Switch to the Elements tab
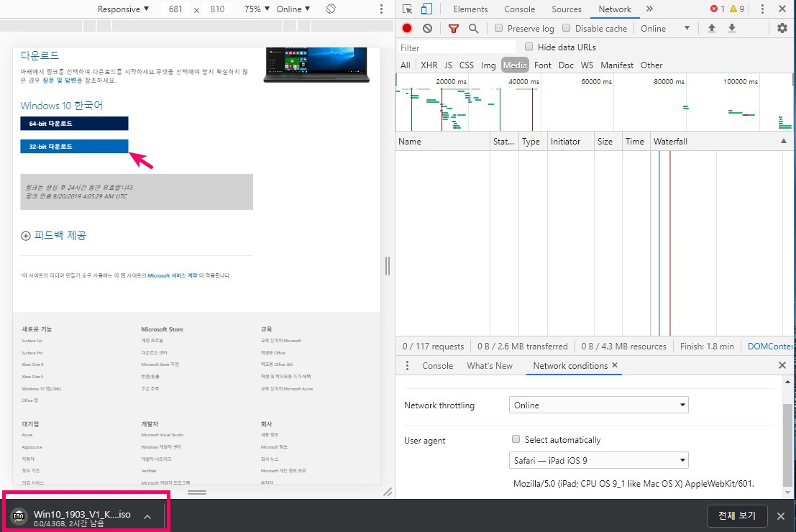796x532 pixels. pyautogui.click(x=470, y=9)
